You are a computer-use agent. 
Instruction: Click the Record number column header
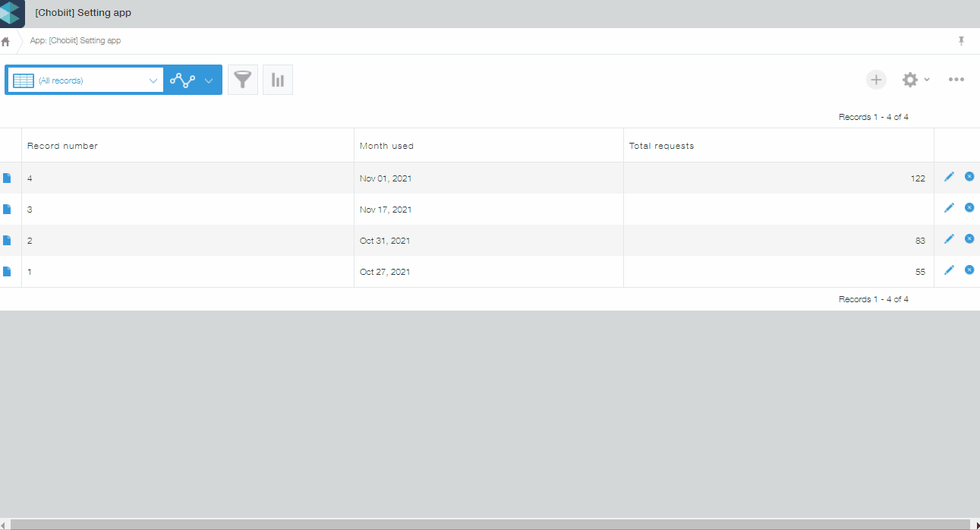point(62,146)
